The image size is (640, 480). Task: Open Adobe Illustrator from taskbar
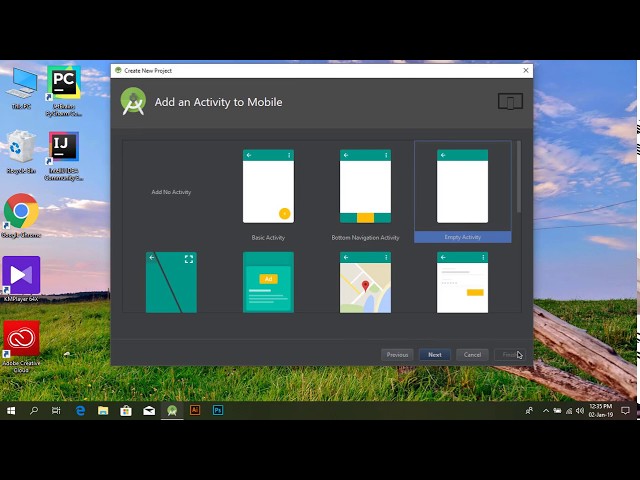(195, 410)
